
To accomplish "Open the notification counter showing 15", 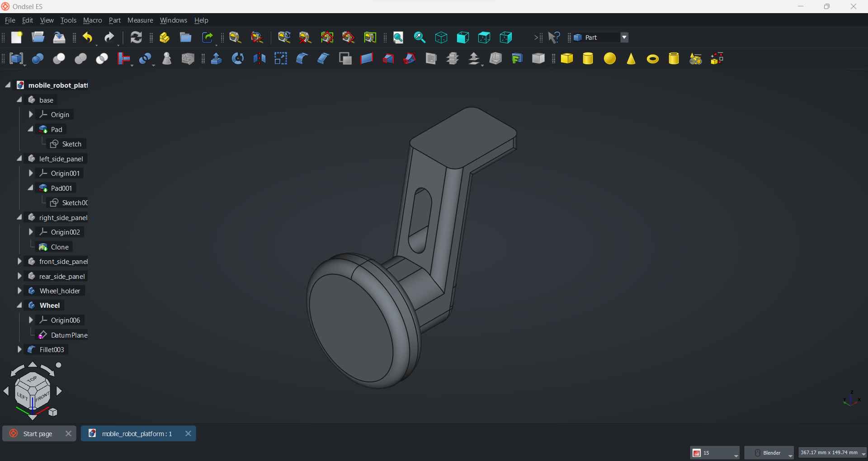I will click(x=715, y=453).
